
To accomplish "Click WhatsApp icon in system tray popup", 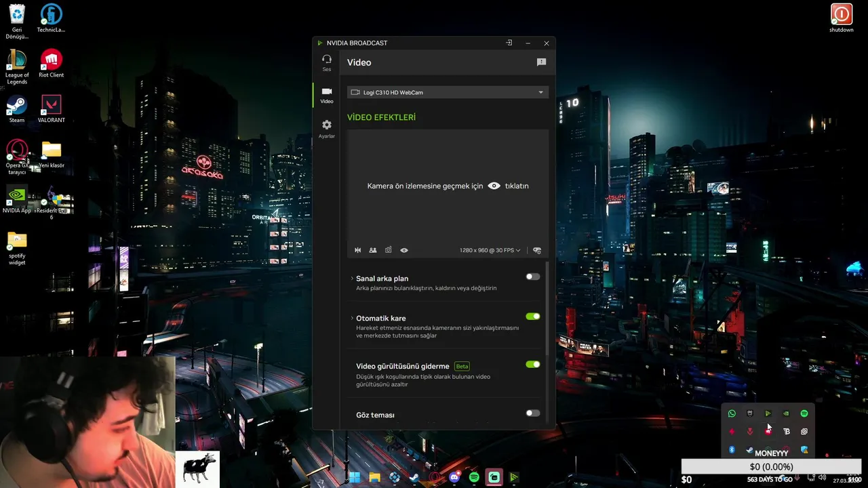I will (x=732, y=413).
